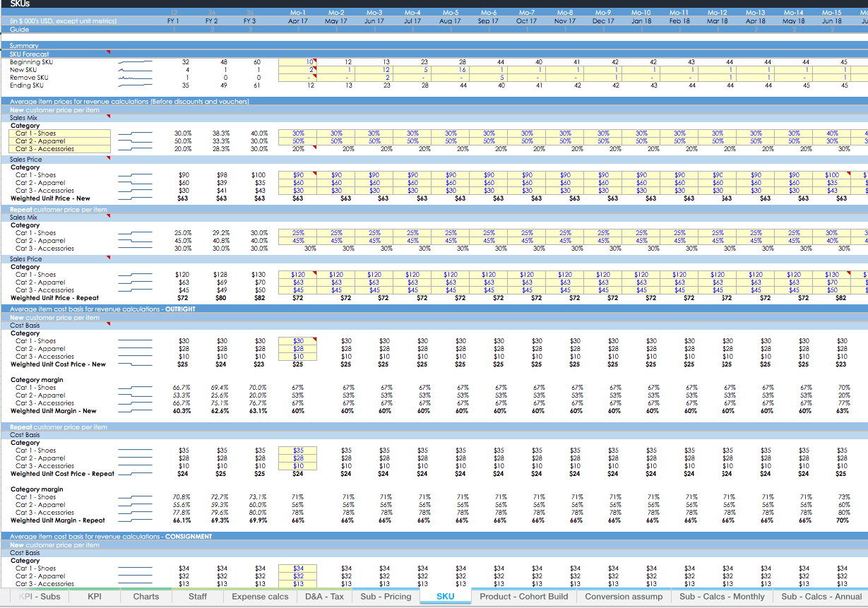Select the FY 3 column header
The height and width of the screenshot is (608, 868).
[249, 21]
